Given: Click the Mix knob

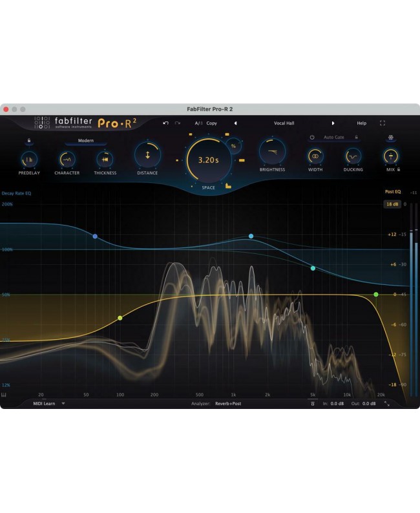Looking at the screenshot, I should coord(390,156).
